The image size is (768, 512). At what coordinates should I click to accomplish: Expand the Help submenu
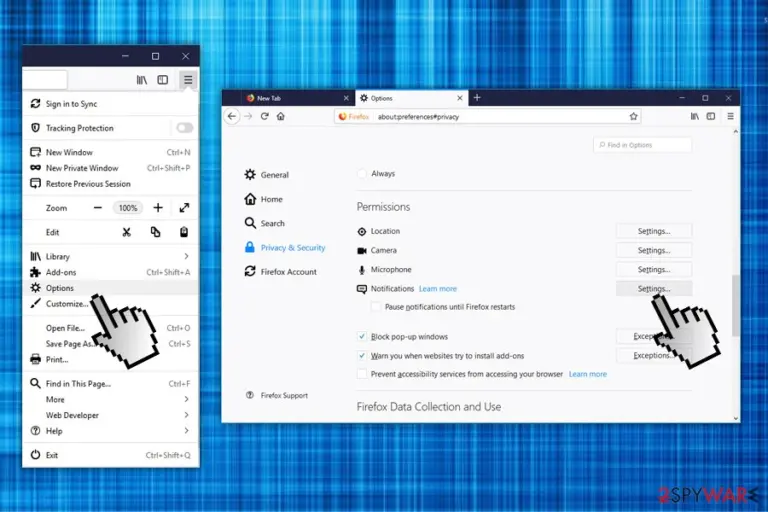point(111,431)
